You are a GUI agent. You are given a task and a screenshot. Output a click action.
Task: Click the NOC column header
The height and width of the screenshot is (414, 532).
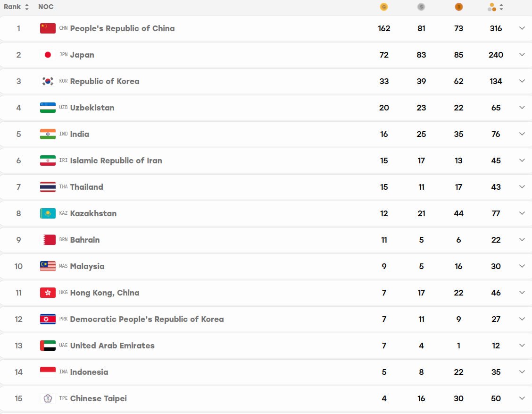46,7
